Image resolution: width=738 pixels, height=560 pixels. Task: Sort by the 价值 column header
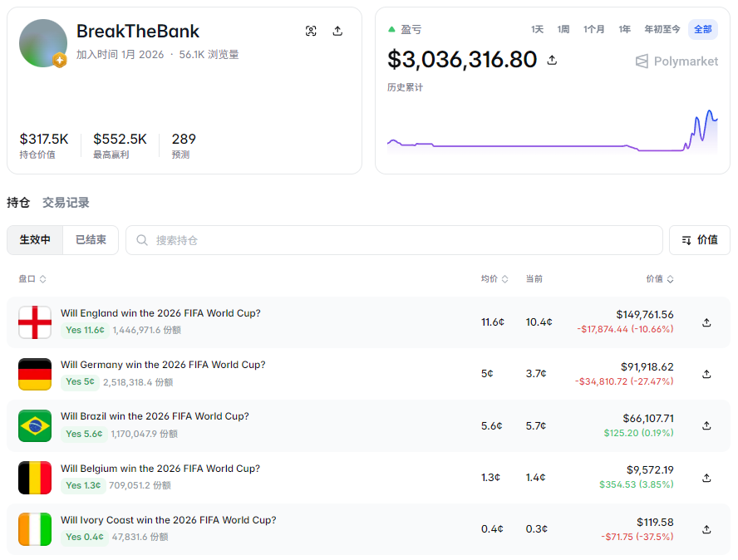click(x=659, y=279)
